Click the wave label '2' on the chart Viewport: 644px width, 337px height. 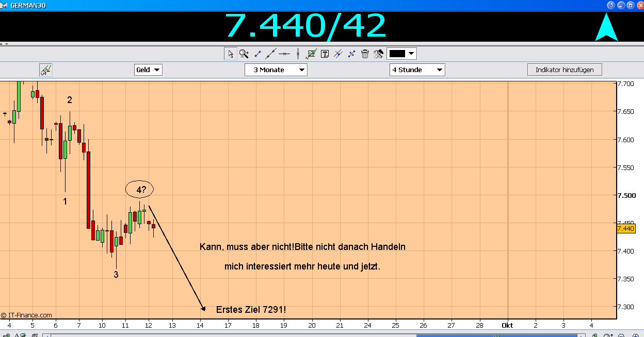coord(70,100)
